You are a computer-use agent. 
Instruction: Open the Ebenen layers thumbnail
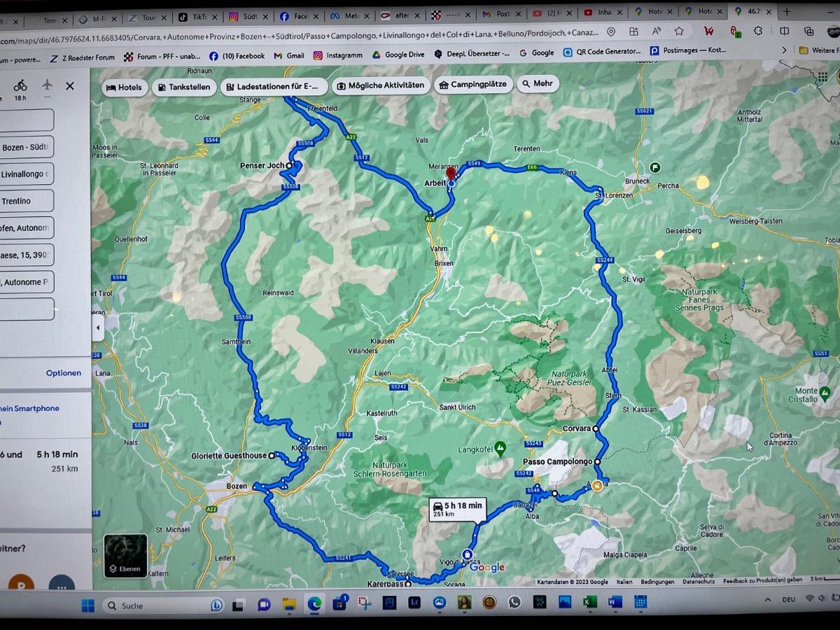point(125,556)
